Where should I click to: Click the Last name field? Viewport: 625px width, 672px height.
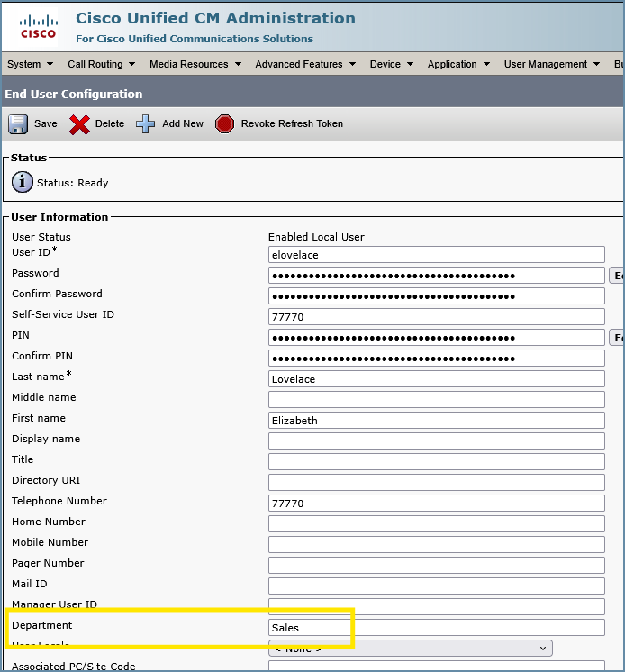437,379
